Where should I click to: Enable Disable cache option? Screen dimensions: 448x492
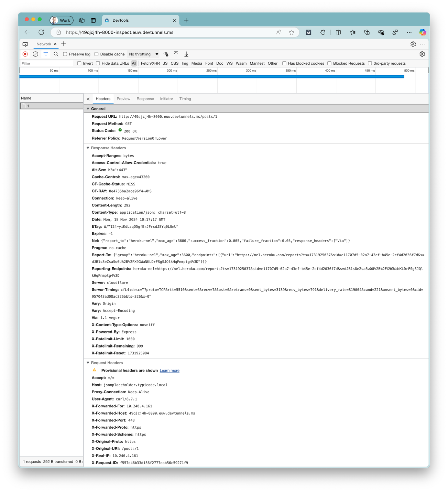pyautogui.click(x=97, y=54)
